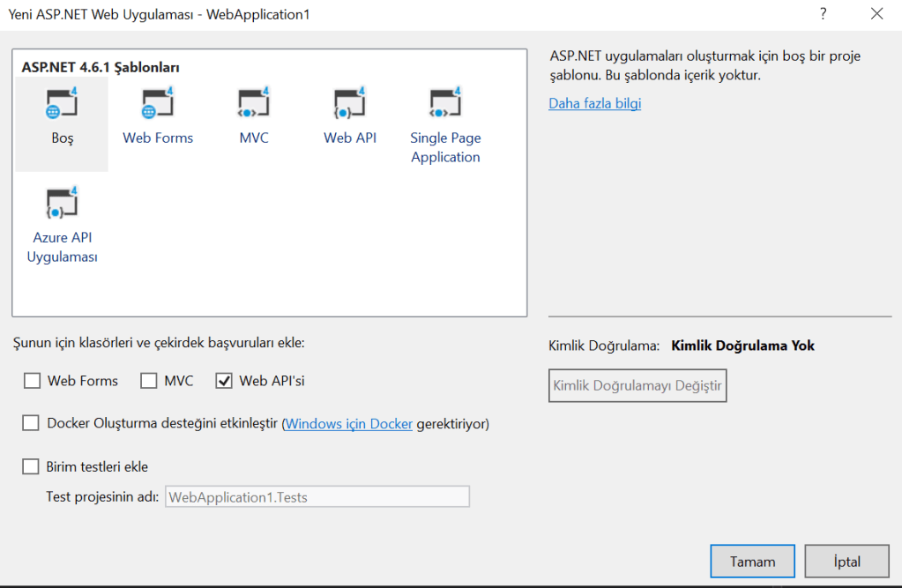The width and height of the screenshot is (902, 588).
Task: Close the Yeni ASP.NET Web Uygulaması dialog
Action: 876,14
